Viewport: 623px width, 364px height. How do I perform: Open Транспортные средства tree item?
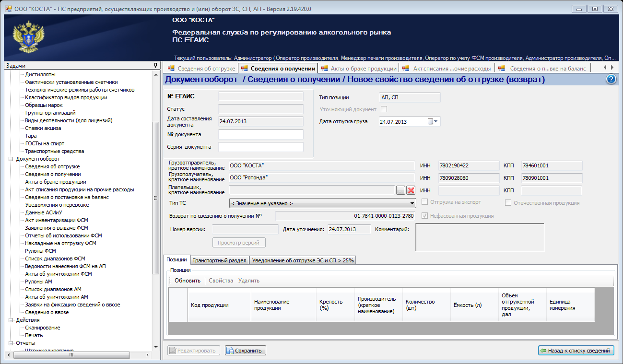pyautogui.click(x=55, y=151)
